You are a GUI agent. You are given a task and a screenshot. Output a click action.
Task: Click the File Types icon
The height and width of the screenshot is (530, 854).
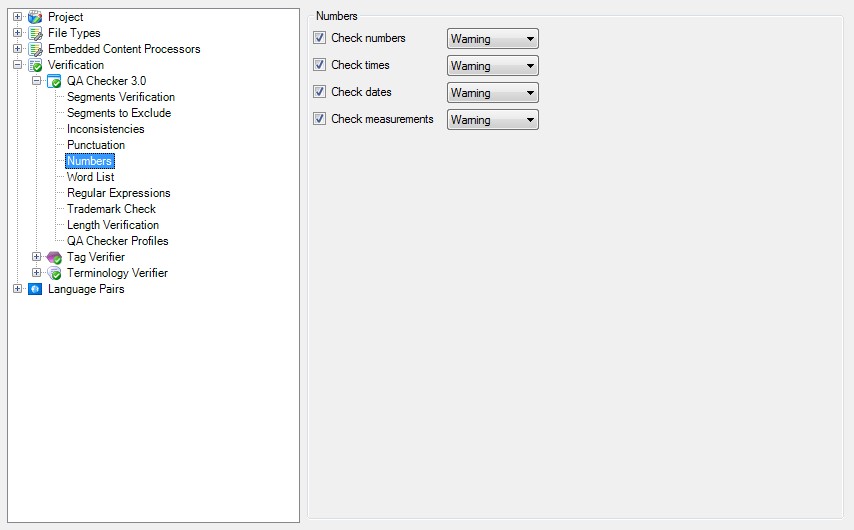35,33
